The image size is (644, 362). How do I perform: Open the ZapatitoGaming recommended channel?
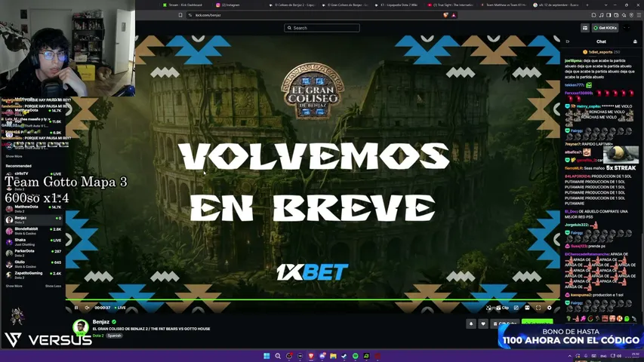[33, 275]
